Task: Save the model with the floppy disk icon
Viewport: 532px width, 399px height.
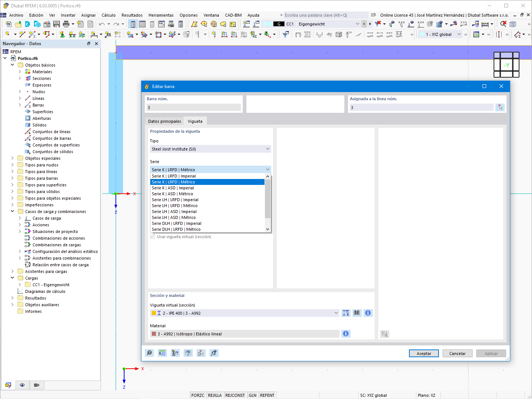Action: [57, 24]
